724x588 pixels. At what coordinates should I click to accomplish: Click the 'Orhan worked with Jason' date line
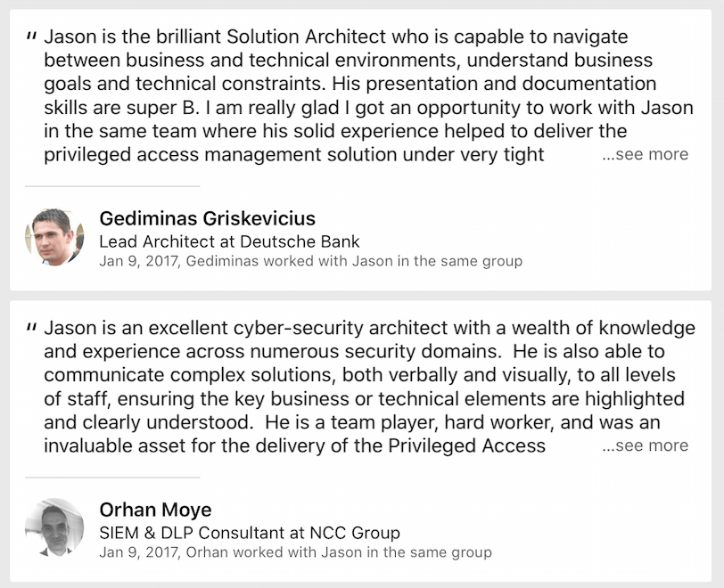coord(295,552)
